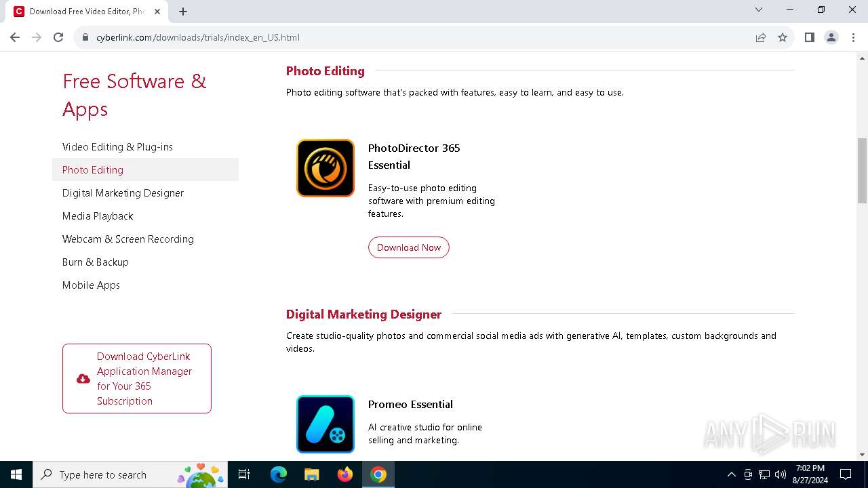Open the Windows Start menu
The height and width of the screenshot is (488, 868).
click(16, 474)
